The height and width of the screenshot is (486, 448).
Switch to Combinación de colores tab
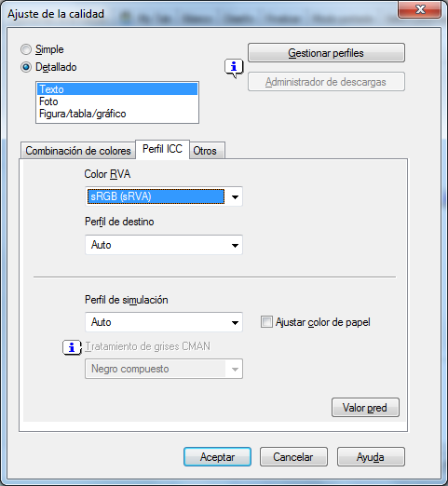point(78,151)
